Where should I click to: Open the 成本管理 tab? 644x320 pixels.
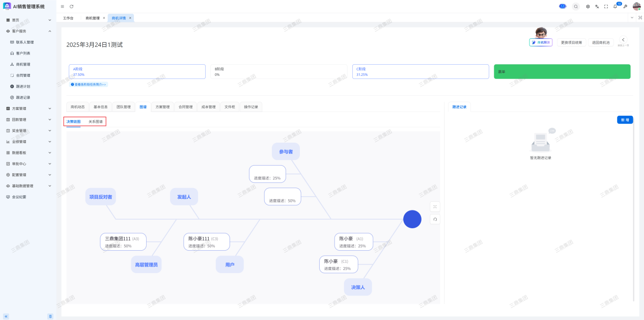(209, 107)
